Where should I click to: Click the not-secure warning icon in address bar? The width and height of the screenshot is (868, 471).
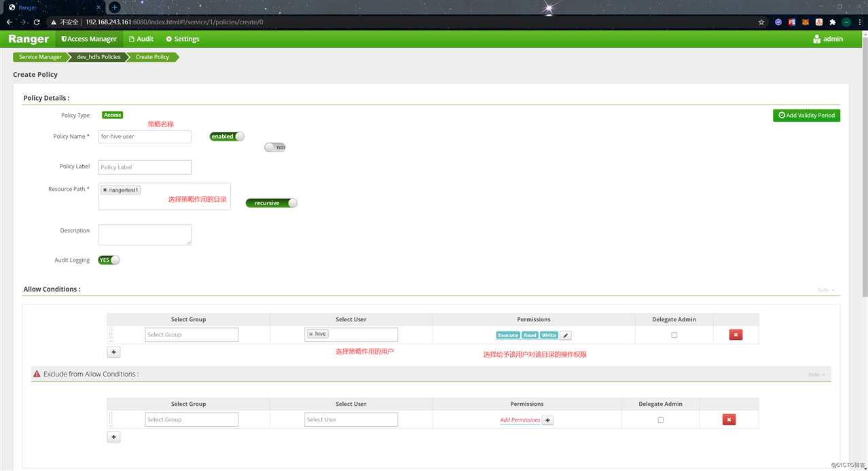coord(54,22)
